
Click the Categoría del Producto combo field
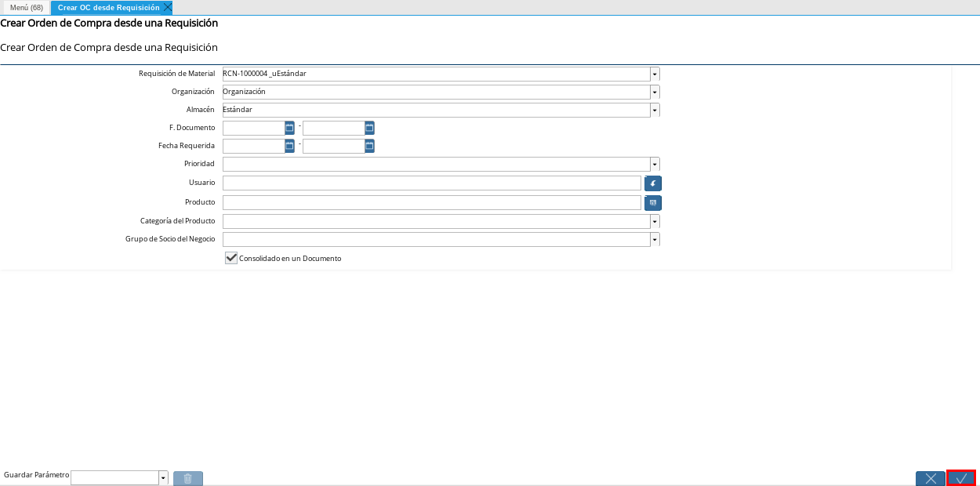(436, 221)
